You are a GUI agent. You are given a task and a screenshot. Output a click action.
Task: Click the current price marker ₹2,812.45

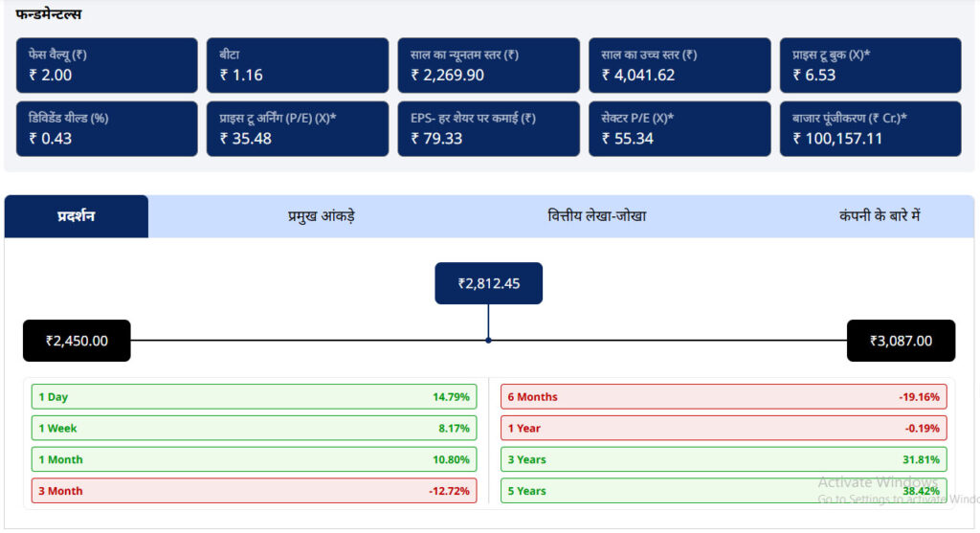(x=488, y=283)
